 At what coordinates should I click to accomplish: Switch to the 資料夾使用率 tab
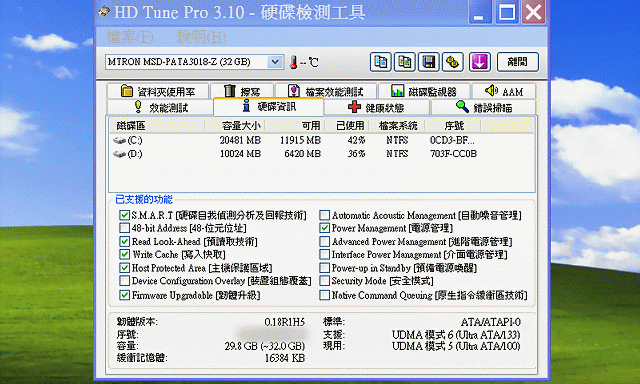pyautogui.click(x=158, y=91)
